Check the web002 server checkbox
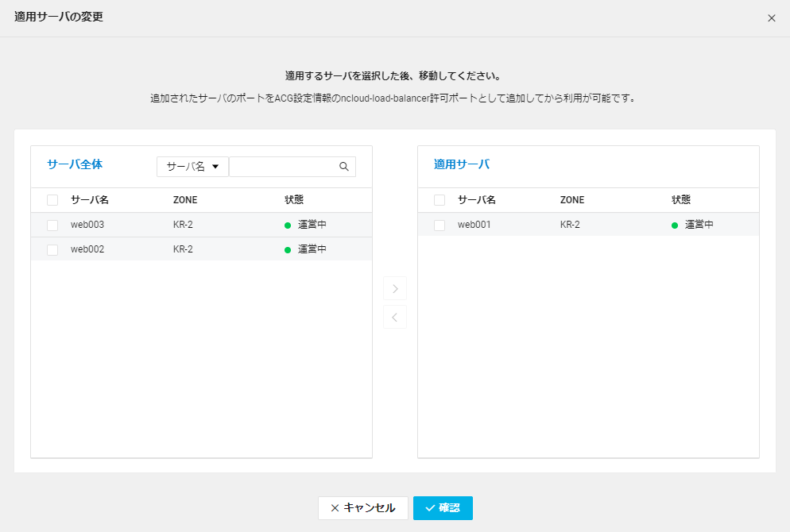The height and width of the screenshot is (532, 790). [52, 249]
